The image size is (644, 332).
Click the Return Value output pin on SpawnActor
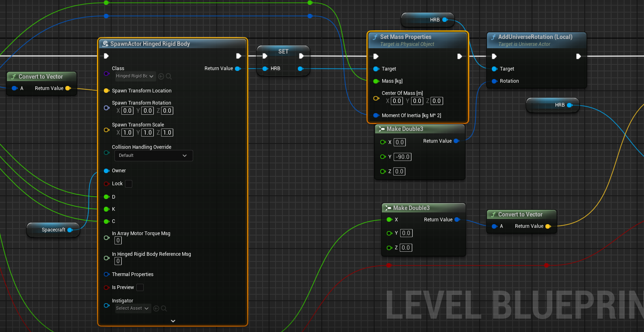coord(238,69)
